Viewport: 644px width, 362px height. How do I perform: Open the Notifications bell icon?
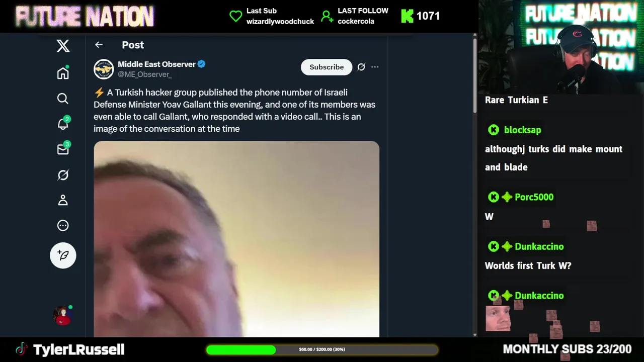[x=63, y=123]
